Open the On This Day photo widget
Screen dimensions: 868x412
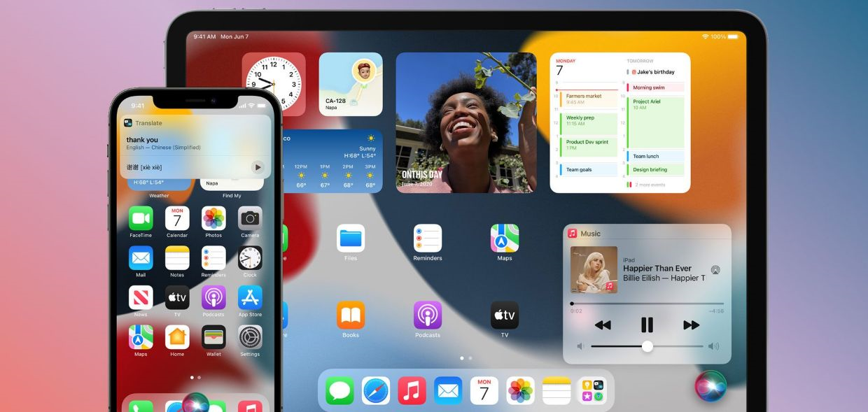pyautogui.click(x=466, y=122)
